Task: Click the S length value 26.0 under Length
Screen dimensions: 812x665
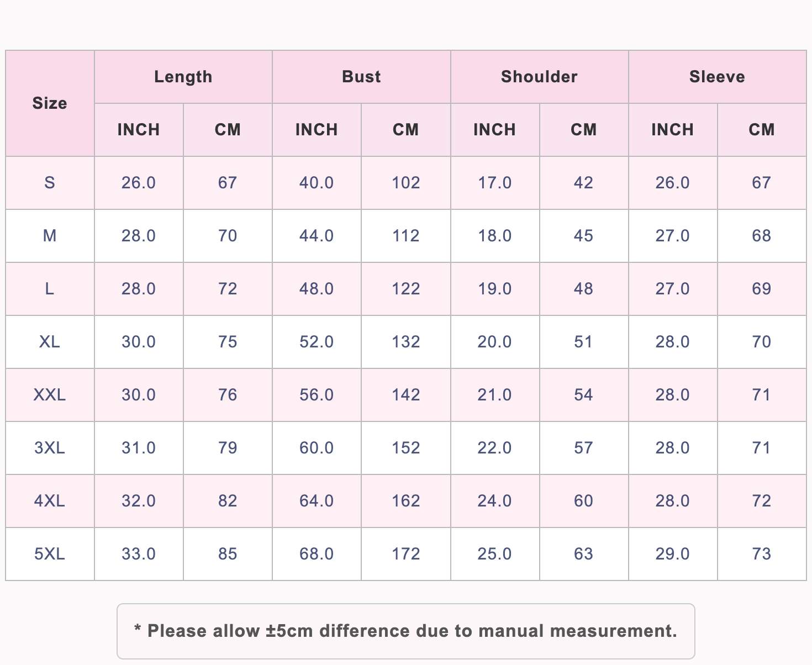Action: coord(139,183)
